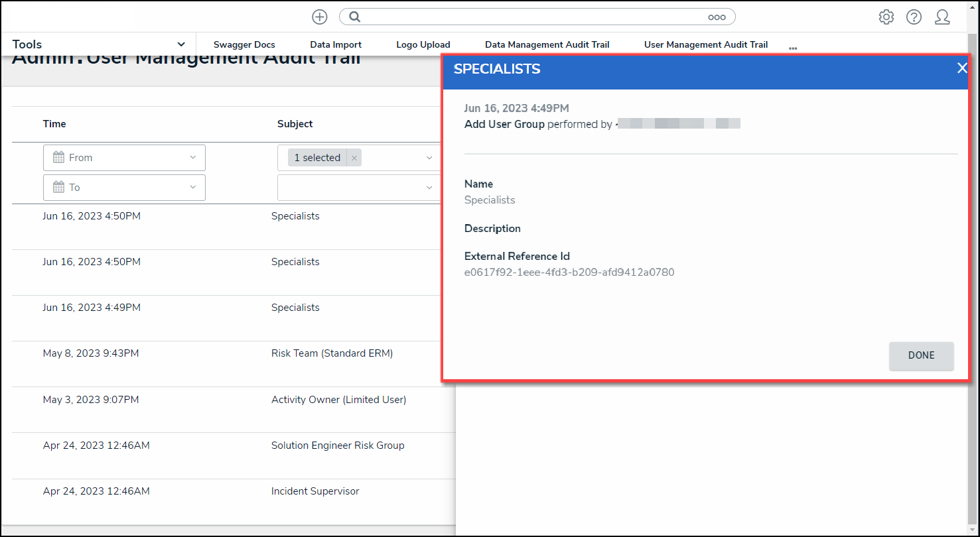Viewport: 980px width, 537px height.
Task: Open the Logo Upload tab
Action: pyautogui.click(x=423, y=44)
